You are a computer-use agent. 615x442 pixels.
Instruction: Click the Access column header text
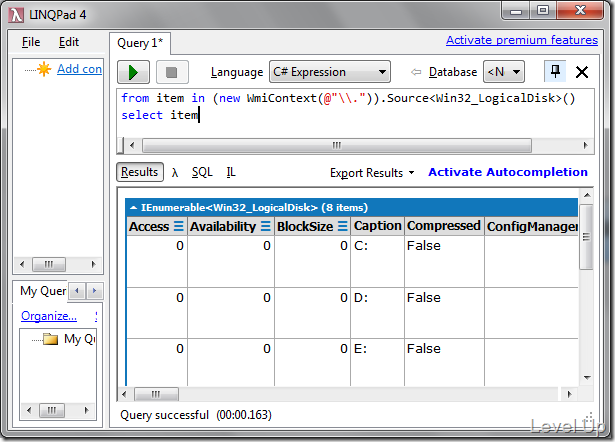click(149, 227)
